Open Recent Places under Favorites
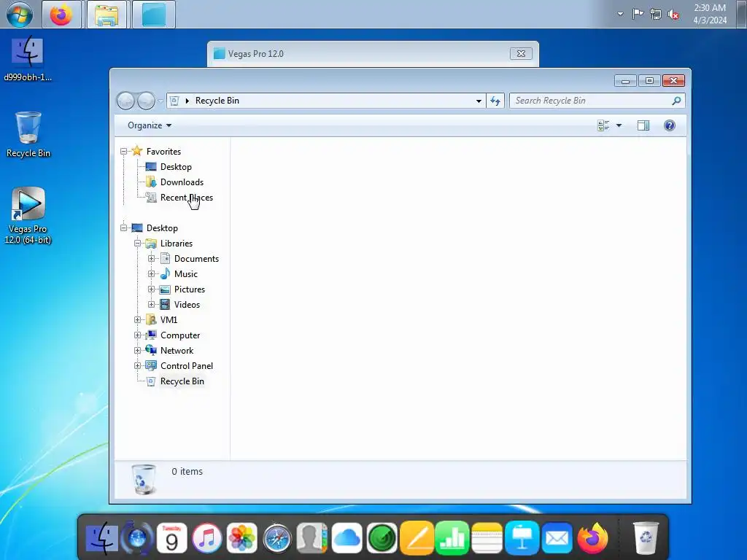Screen dimensions: 747x560 [186, 197]
